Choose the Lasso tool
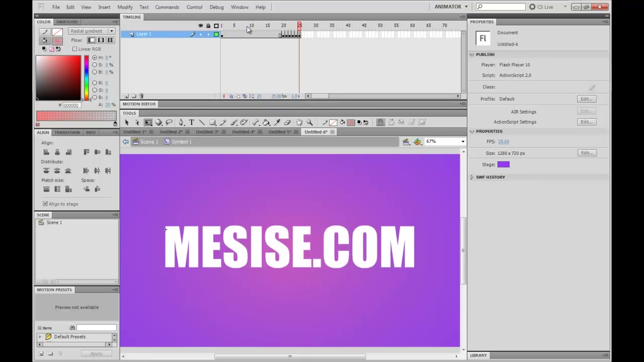The height and width of the screenshot is (362, 644). [169, 122]
